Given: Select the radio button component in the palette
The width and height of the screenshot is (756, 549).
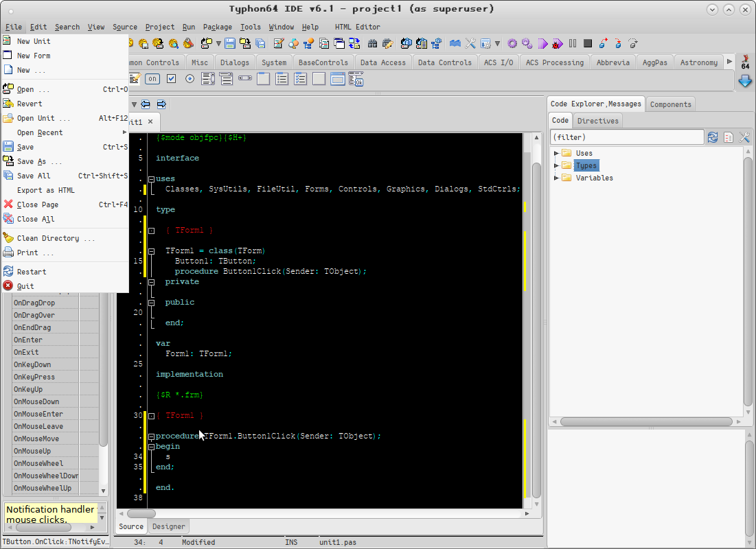Looking at the screenshot, I should coord(190,78).
